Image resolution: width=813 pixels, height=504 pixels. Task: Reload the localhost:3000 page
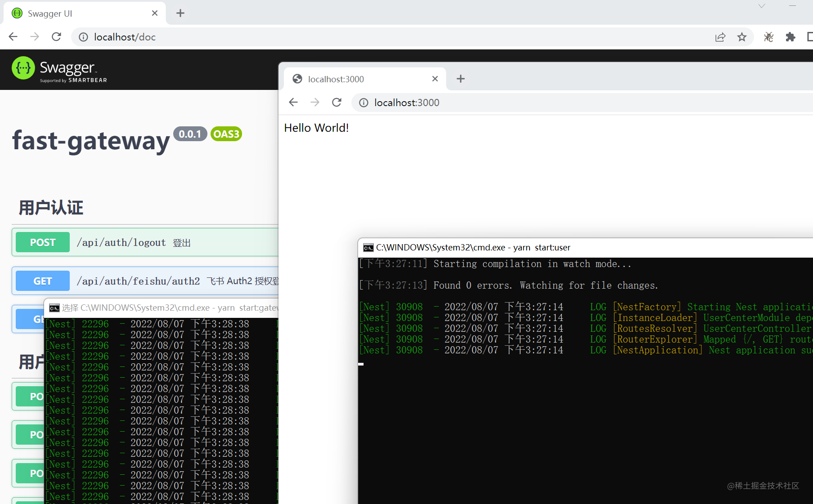[x=337, y=103]
